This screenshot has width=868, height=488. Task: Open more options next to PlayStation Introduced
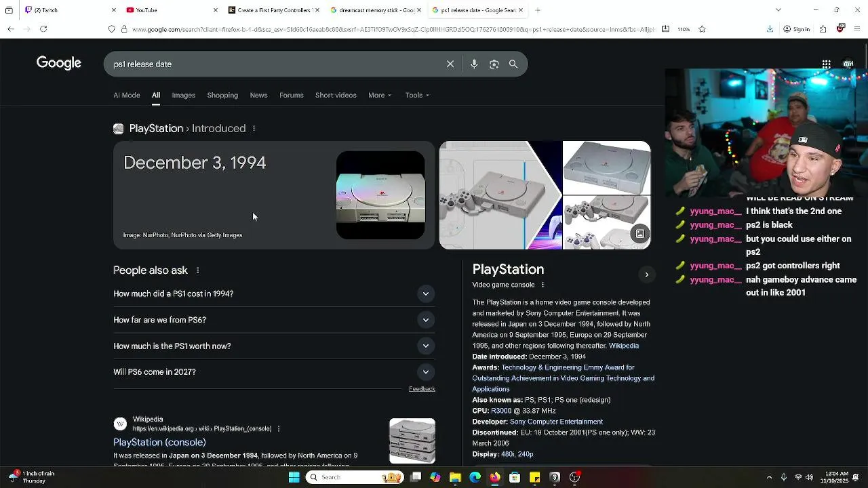(254, 129)
